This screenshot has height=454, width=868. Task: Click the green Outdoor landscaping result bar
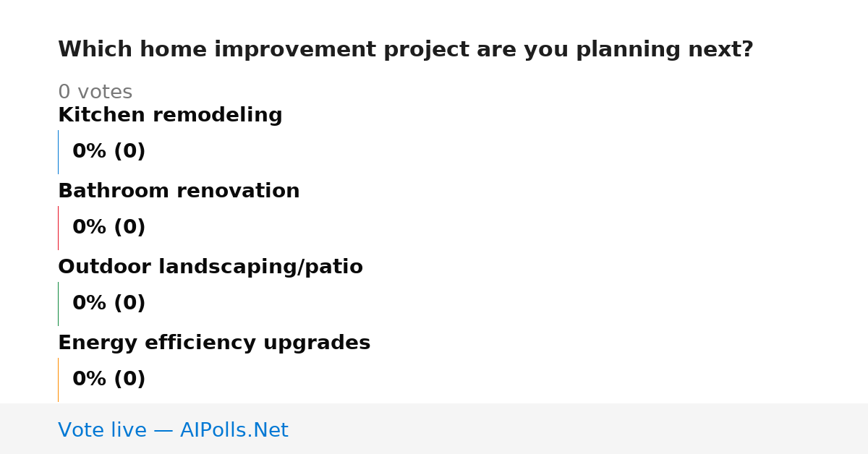click(58, 304)
